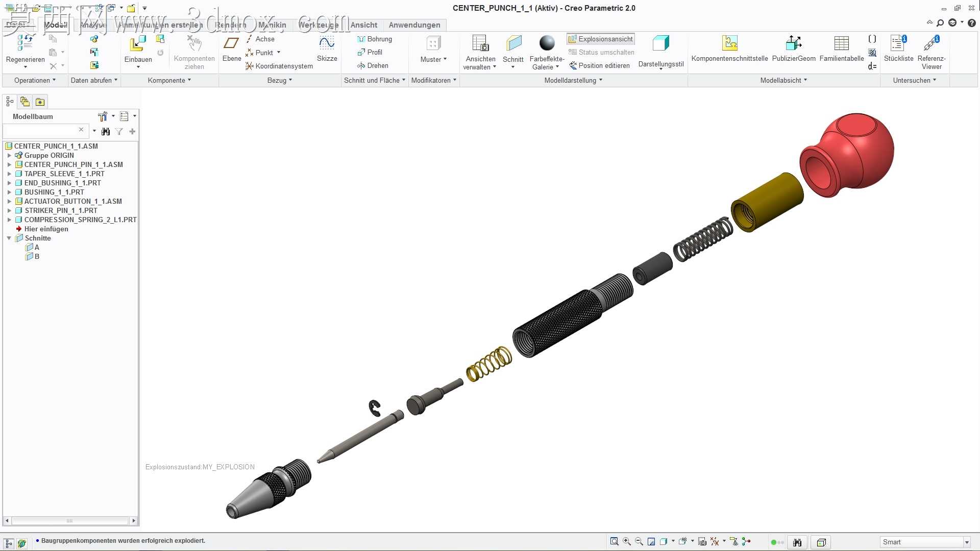This screenshot has width=980, height=551.
Task: Click the Darstellungsstil cube icon
Action: pyautogui.click(x=661, y=43)
